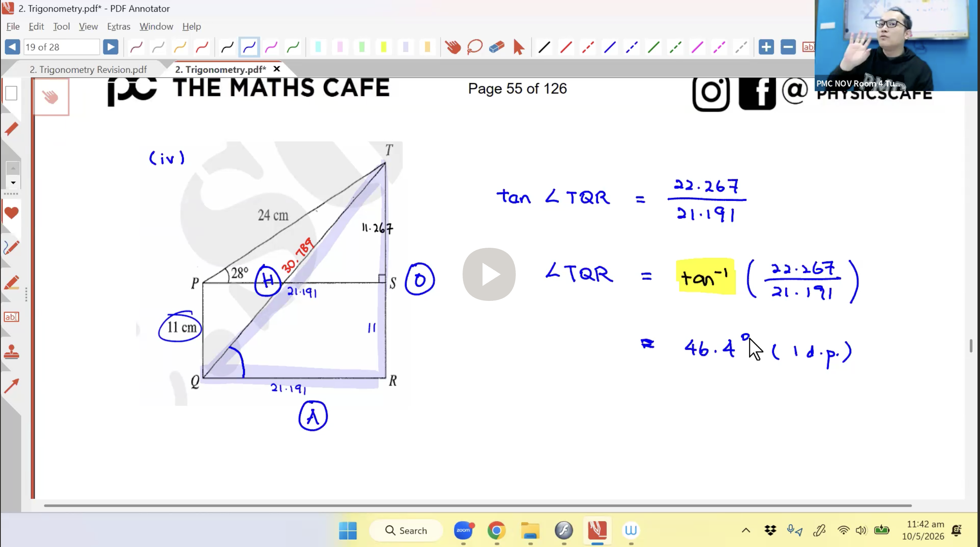Show hidden system tray icons

746,530
